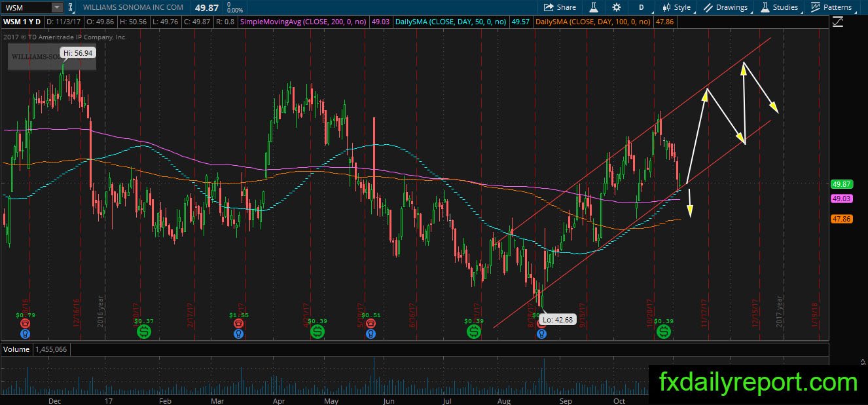Open the Drawings menu
868x405 pixels.
click(x=726, y=7)
